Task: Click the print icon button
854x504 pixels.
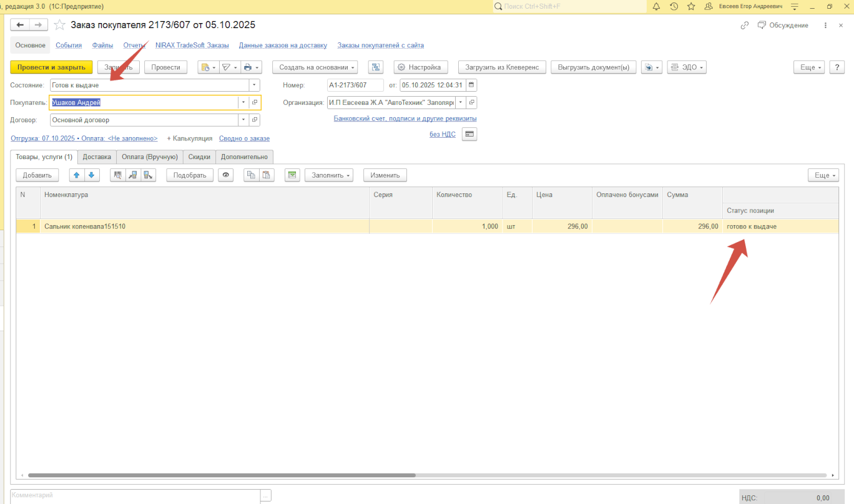Action: coord(248,67)
